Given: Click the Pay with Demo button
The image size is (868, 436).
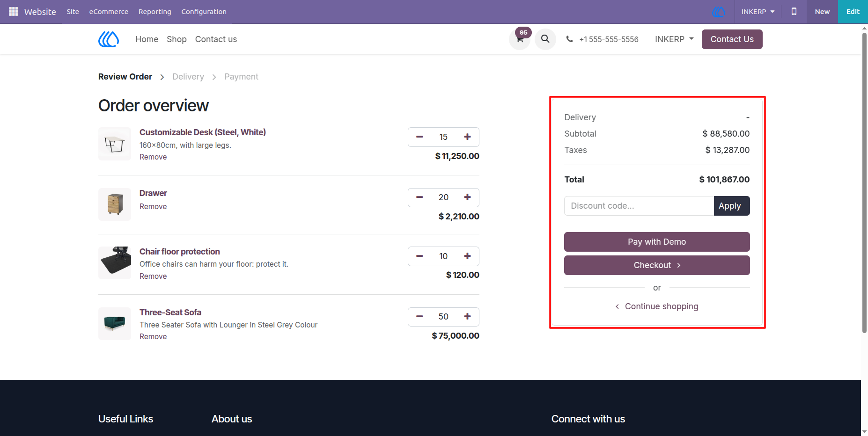Looking at the screenshot, I should click(657, 242).
